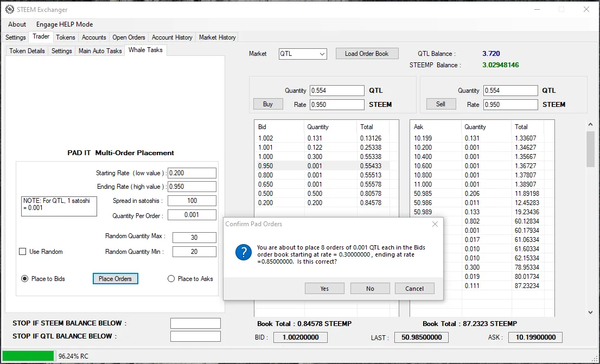Viewport: 600px width, 364px height.
Task: Switch to the Tokens tab
Action: (66, 37)
